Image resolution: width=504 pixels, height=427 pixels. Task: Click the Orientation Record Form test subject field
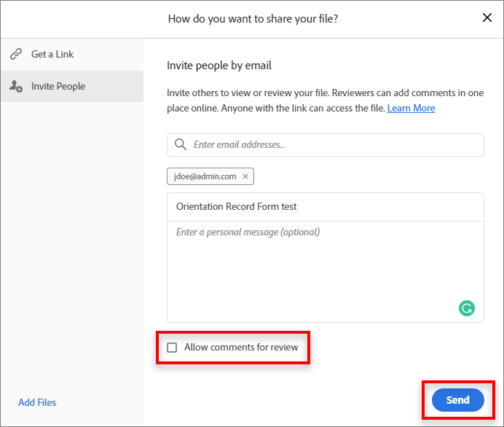pos(325,207)
